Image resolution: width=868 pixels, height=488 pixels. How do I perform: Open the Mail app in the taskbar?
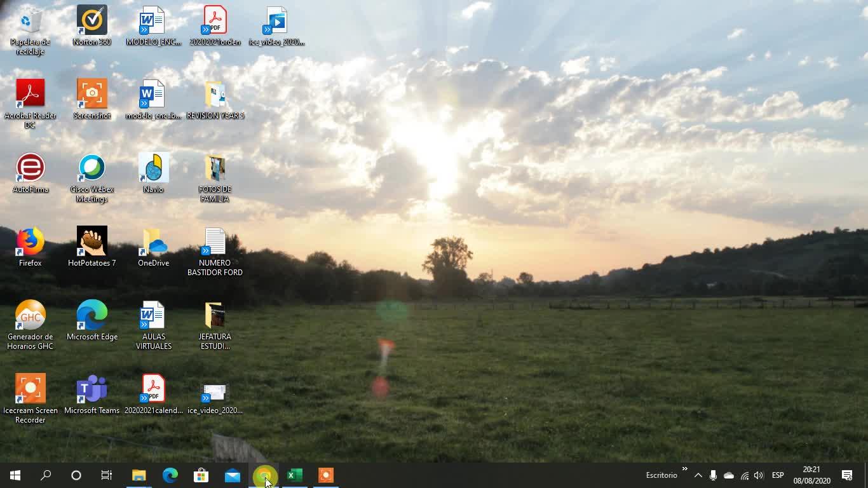tap(233, 475)
